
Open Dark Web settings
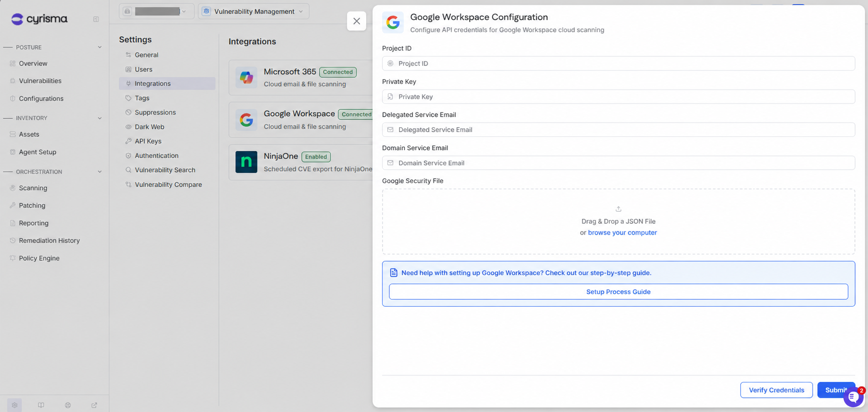coord(149,127)
